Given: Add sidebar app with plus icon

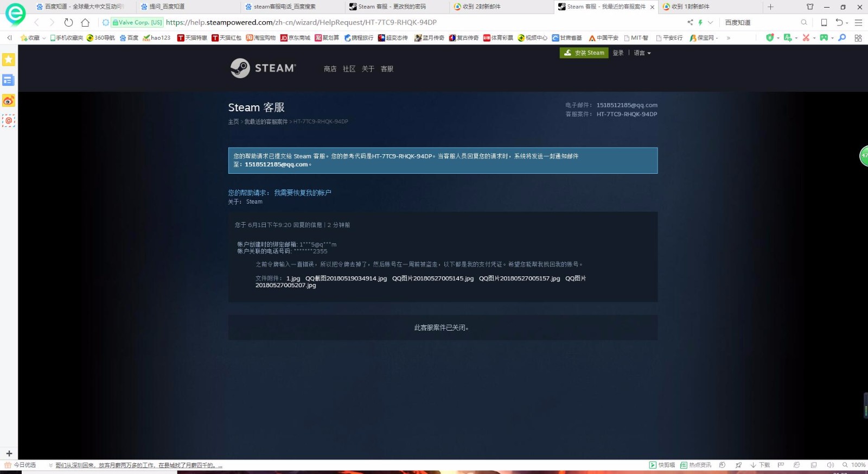Looking at the screenshot, I should click(9, 453).
